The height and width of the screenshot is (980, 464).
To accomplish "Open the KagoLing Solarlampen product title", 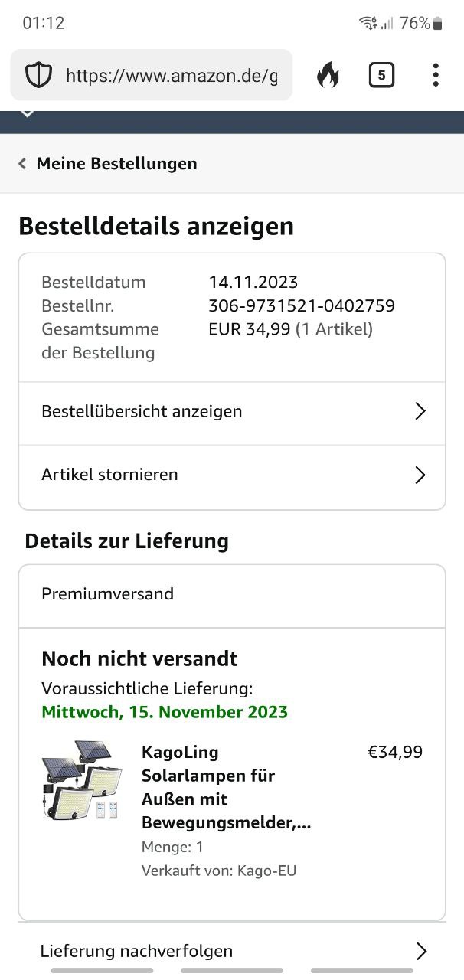I will tap(226, 787).
